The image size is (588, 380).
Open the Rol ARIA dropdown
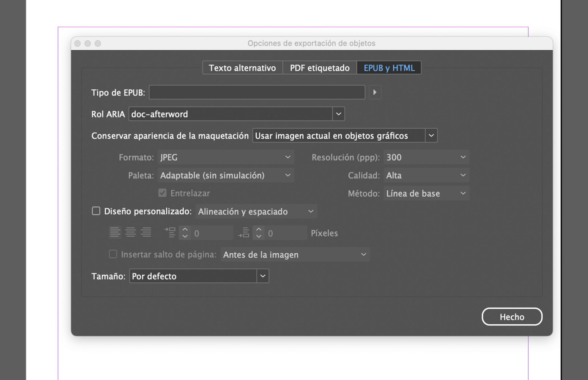[338, 114]
